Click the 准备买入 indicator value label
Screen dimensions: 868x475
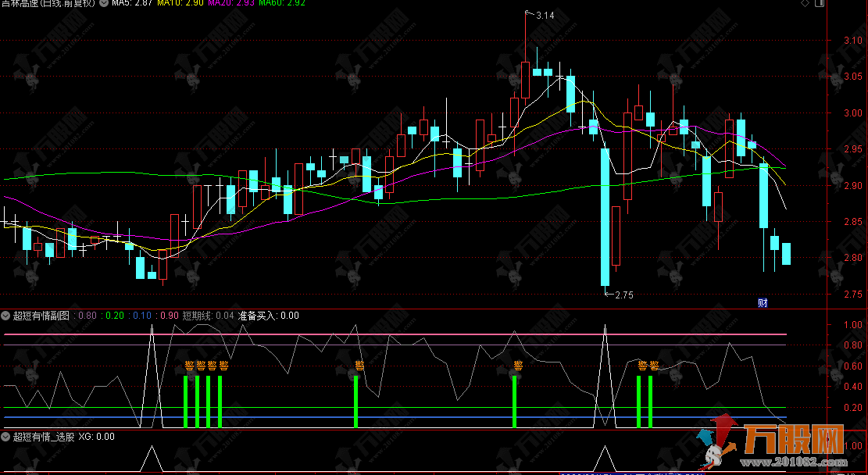click(268, 316)
